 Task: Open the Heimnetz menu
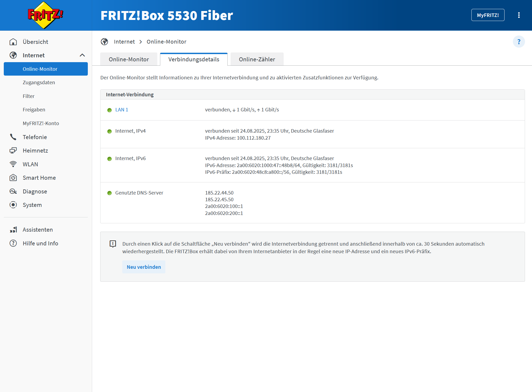35,150
